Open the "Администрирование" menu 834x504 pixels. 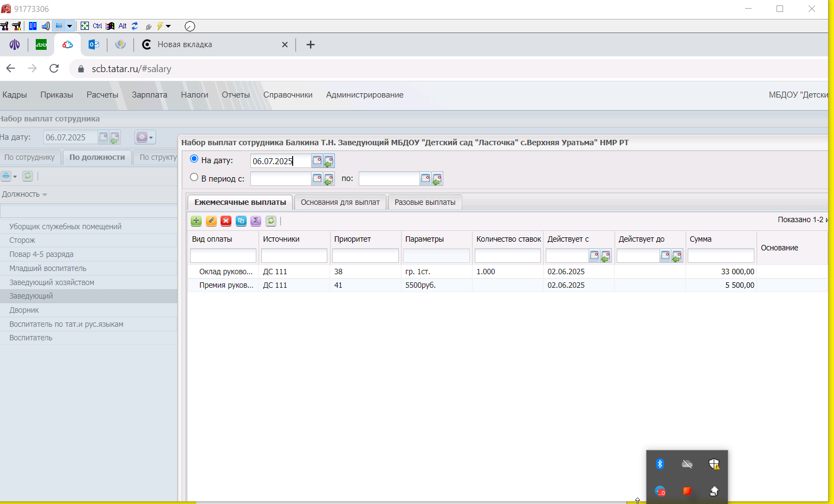point(365,95)
